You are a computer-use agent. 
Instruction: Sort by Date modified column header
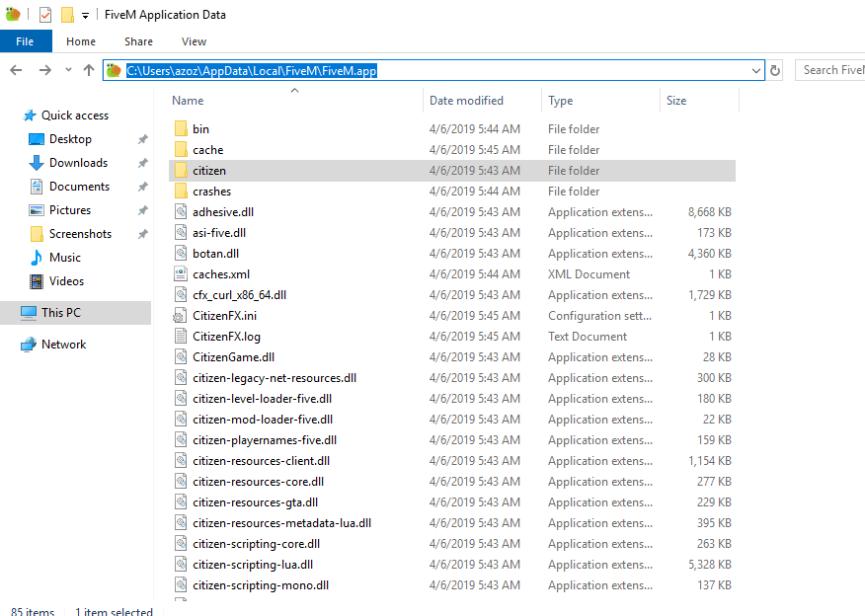pos(466,101)
